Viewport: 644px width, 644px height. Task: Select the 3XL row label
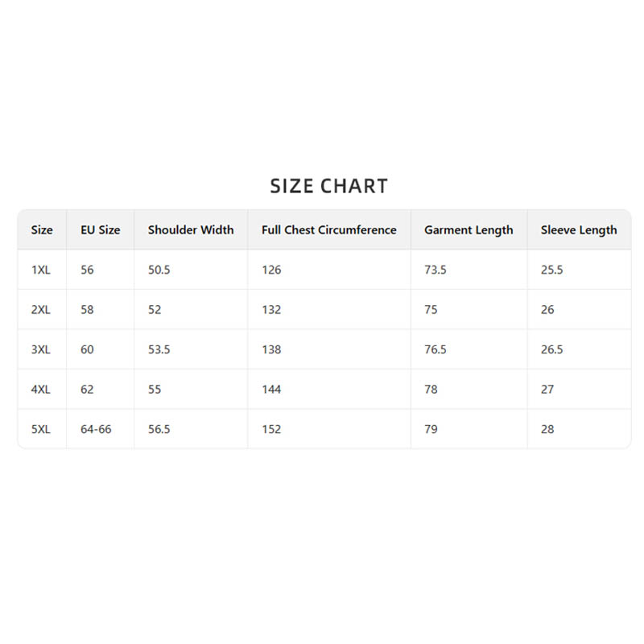pos(41,350)
